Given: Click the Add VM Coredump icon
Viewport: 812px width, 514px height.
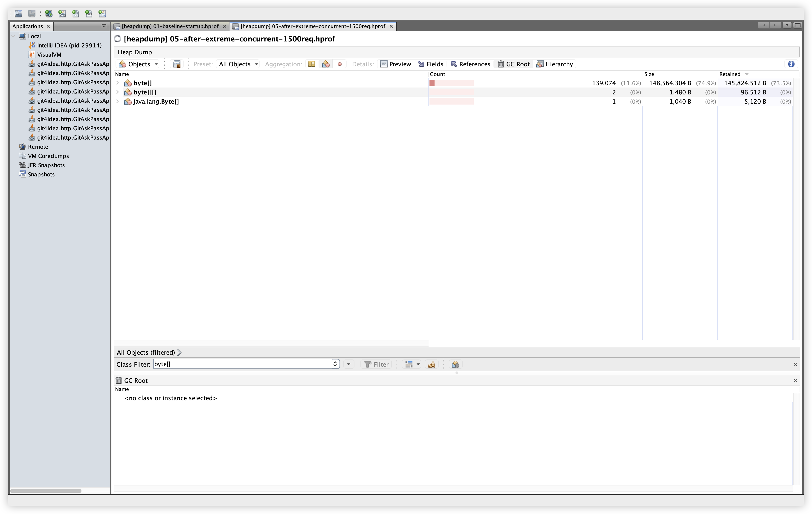Looking at the screenshot, I should coord(75,14).
